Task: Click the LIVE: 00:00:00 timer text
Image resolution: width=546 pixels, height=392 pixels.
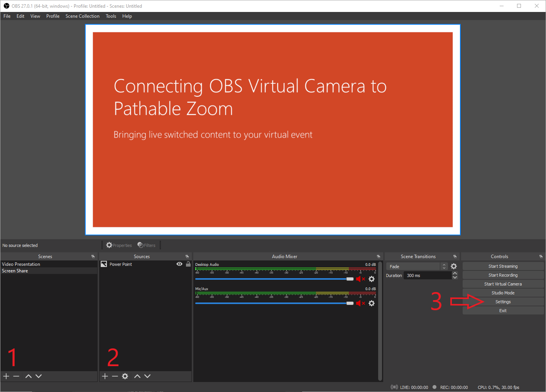Action: point(414,387)
